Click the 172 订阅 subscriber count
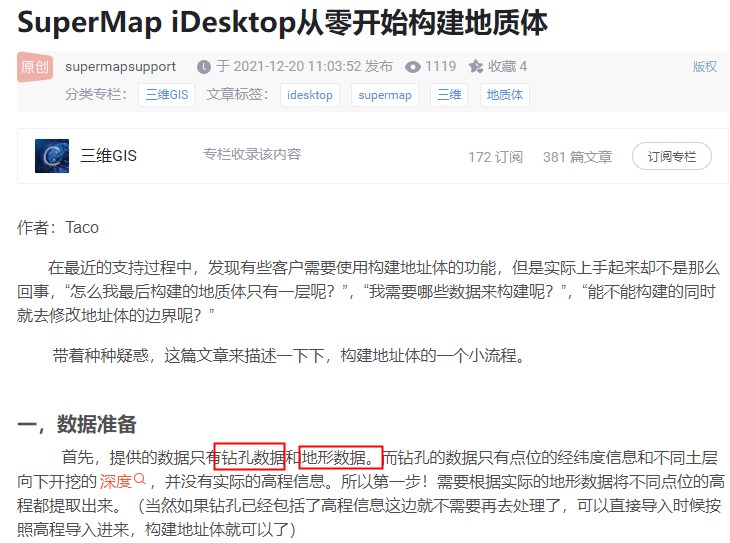Viewport: 730px width, 543px height. pyautogui.click(x=496, y=157)
